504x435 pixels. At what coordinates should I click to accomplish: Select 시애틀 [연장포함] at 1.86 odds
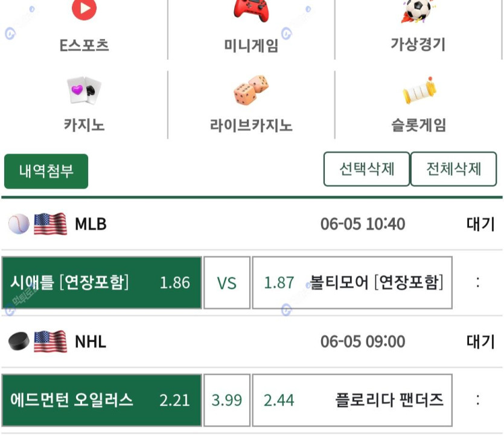coord(101,283)
